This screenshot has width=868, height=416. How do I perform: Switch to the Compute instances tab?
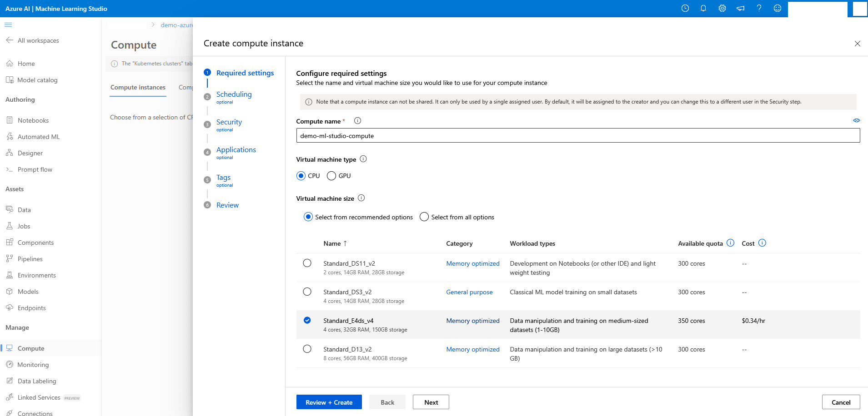(138, 87)
